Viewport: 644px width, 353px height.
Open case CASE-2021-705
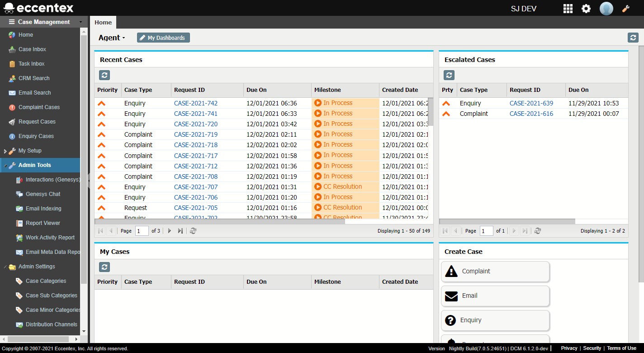(196, 208)
